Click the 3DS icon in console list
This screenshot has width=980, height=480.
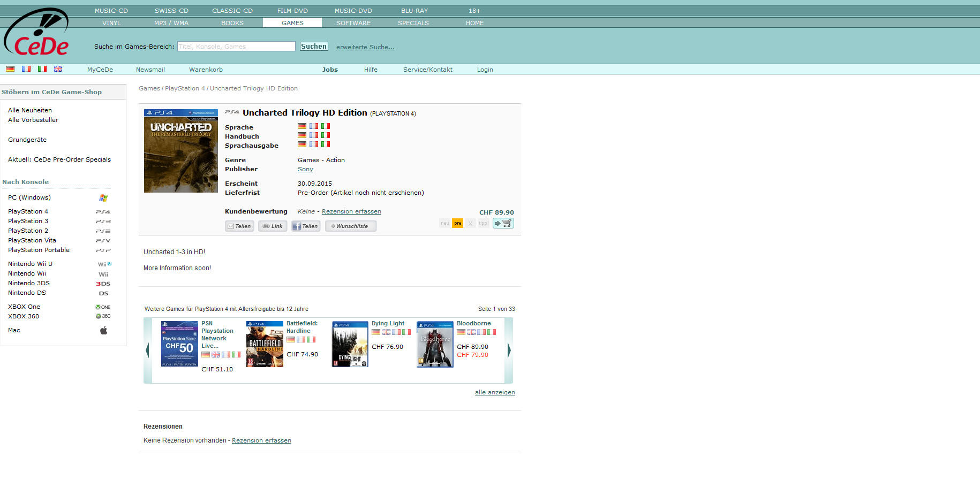coord(103,284)
